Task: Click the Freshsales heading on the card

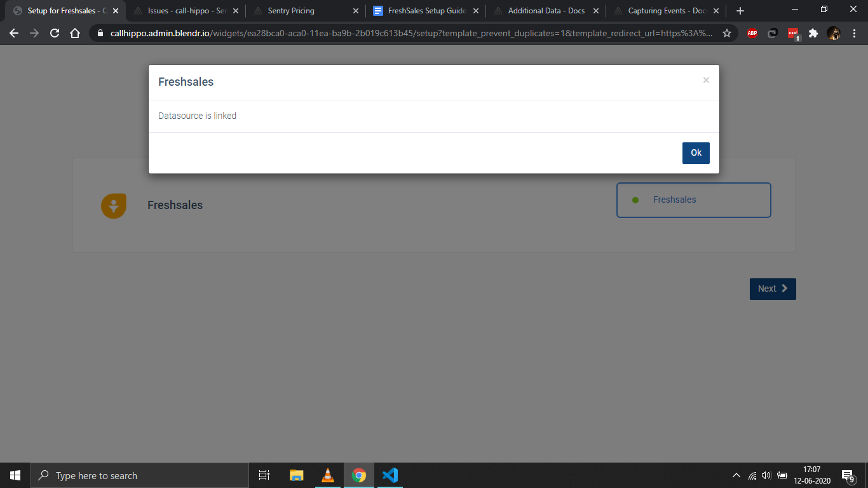Action: pos(175,205)
